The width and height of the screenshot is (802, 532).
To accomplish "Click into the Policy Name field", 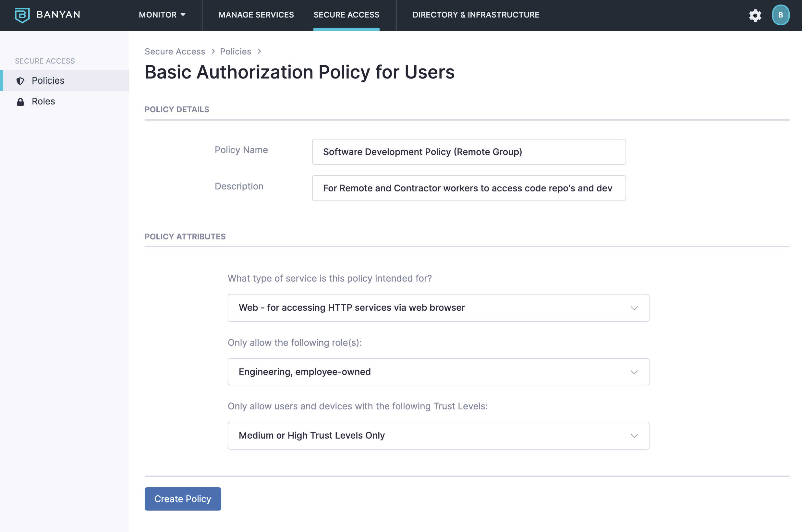I will [x=468, y=152].
